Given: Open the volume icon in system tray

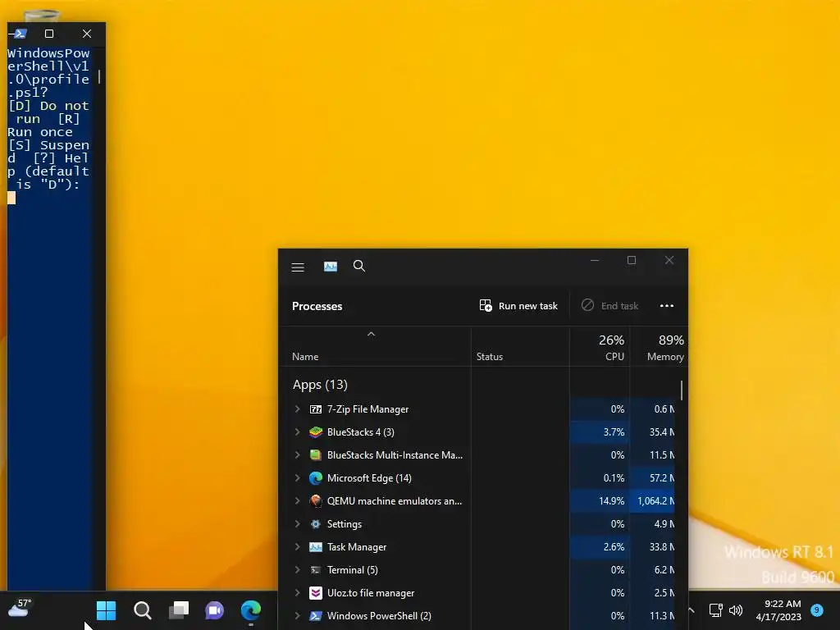Looking at the screenshot, I should pos(736,610).
